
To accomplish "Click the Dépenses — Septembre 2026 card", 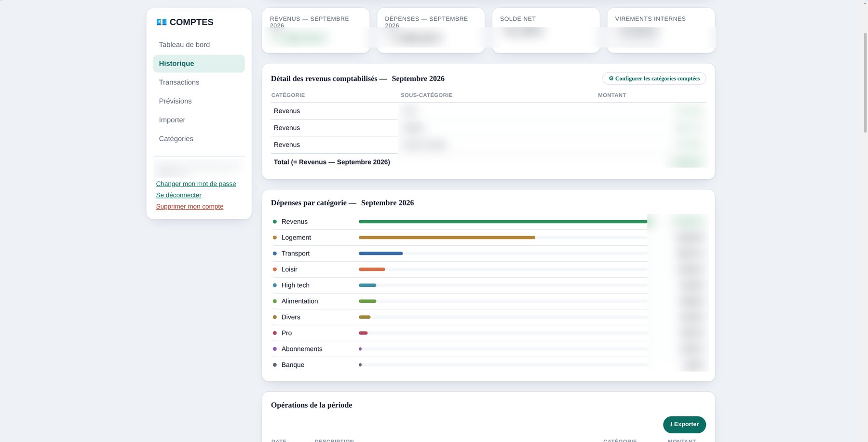I will pos(431,30).
